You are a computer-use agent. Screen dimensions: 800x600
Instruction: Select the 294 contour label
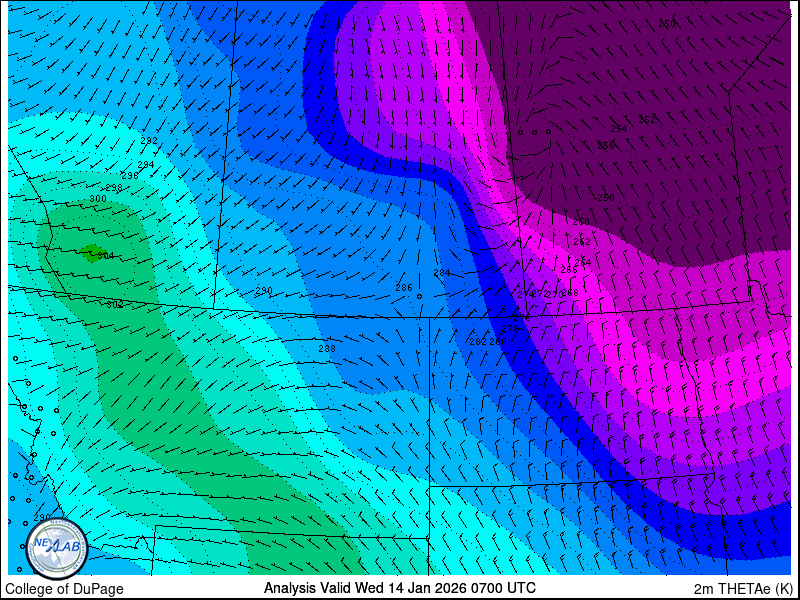click(146, 164)
